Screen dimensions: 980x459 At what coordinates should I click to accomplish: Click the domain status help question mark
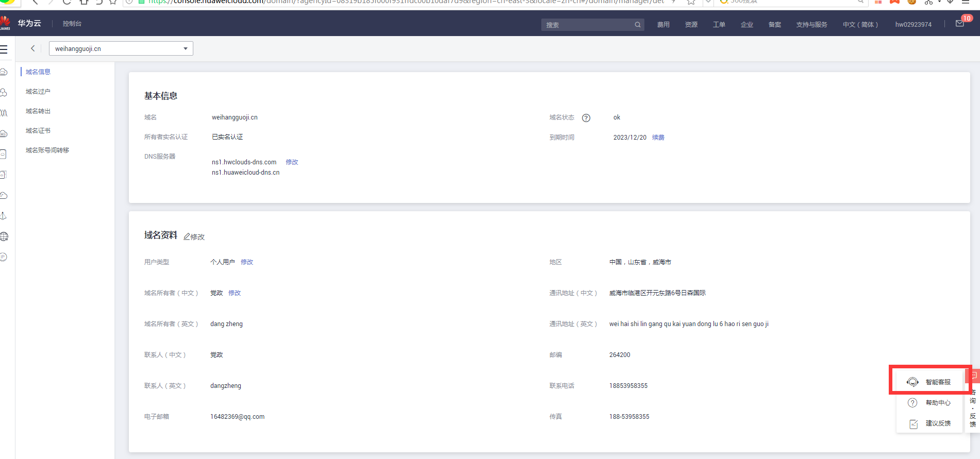[586, 118]
